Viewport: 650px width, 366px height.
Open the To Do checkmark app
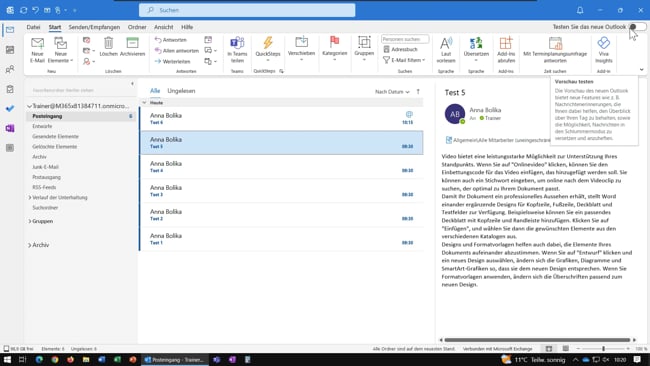pyautogui.click(x=10, y=108)
